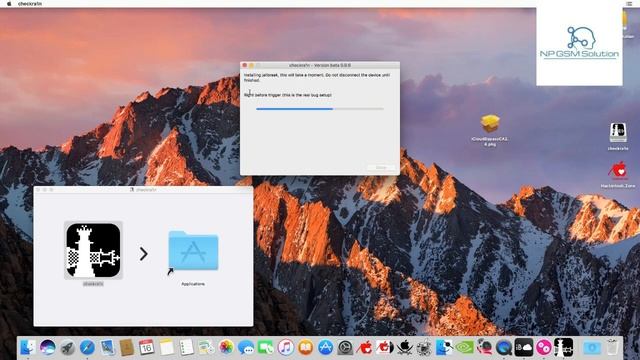Click checkra1n Version beta window title
The height and width of the screenshot is (360, 640).
pyautogui.click(x=320, y=65)
